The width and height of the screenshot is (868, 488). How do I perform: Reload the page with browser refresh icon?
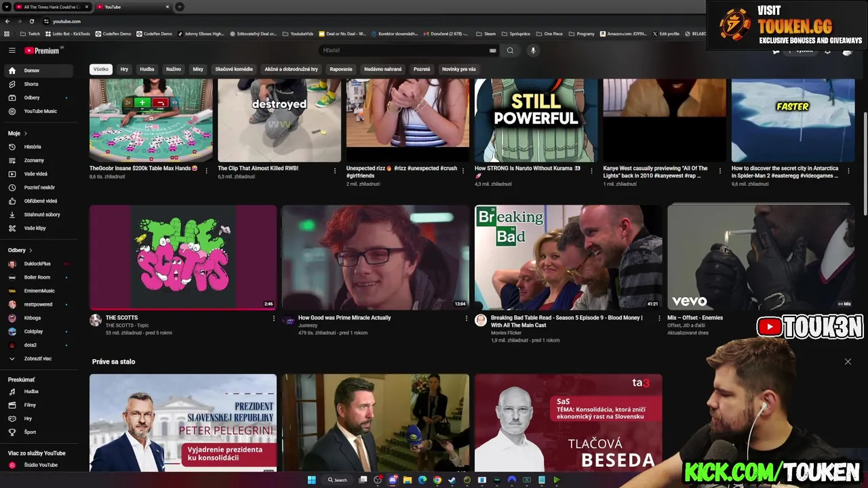tap(32, 21)
